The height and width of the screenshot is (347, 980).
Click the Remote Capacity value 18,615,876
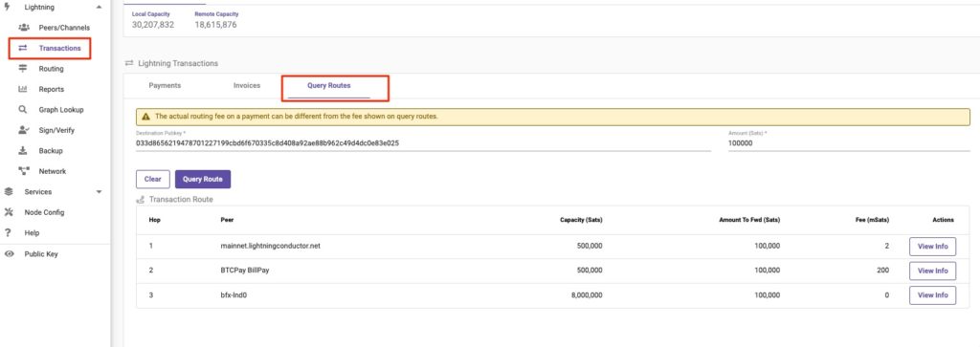[x=215, y=25]
